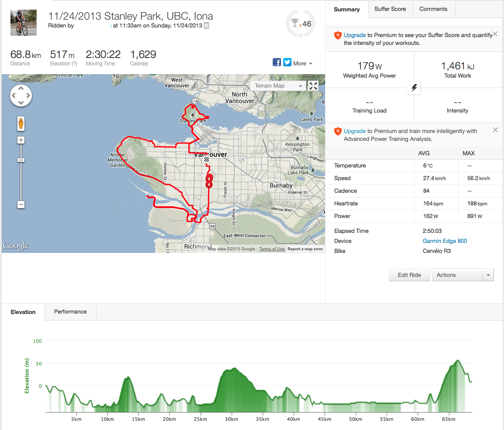504x430 pixels.
Task: Open the Actions dropdown menu
Action: (x=463, y=275)
